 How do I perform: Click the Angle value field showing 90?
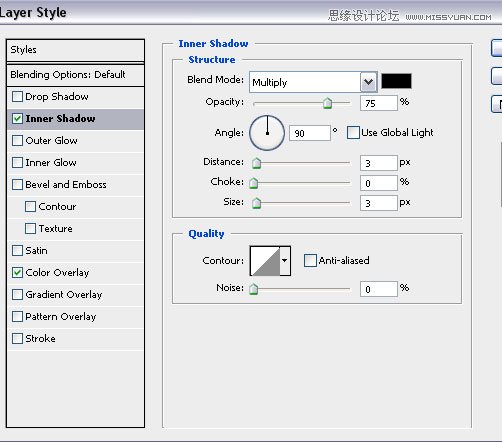pos(310,133)
